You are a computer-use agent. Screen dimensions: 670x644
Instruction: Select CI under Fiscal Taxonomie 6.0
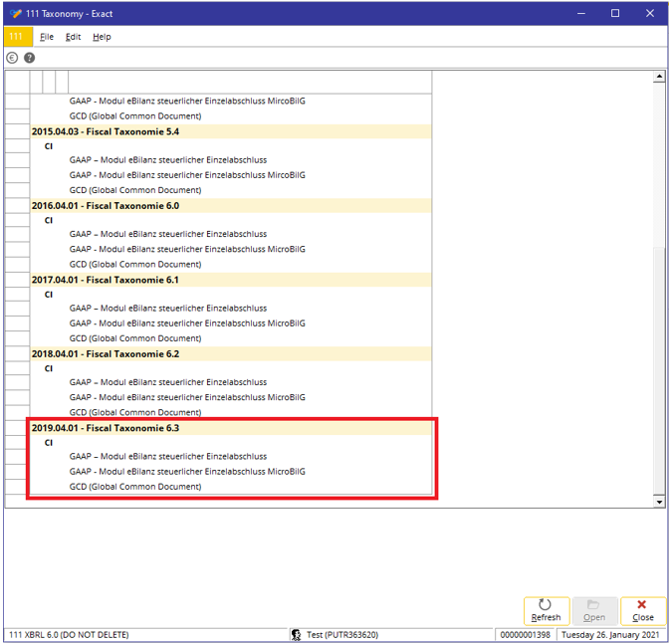click(x=49, y=221)
